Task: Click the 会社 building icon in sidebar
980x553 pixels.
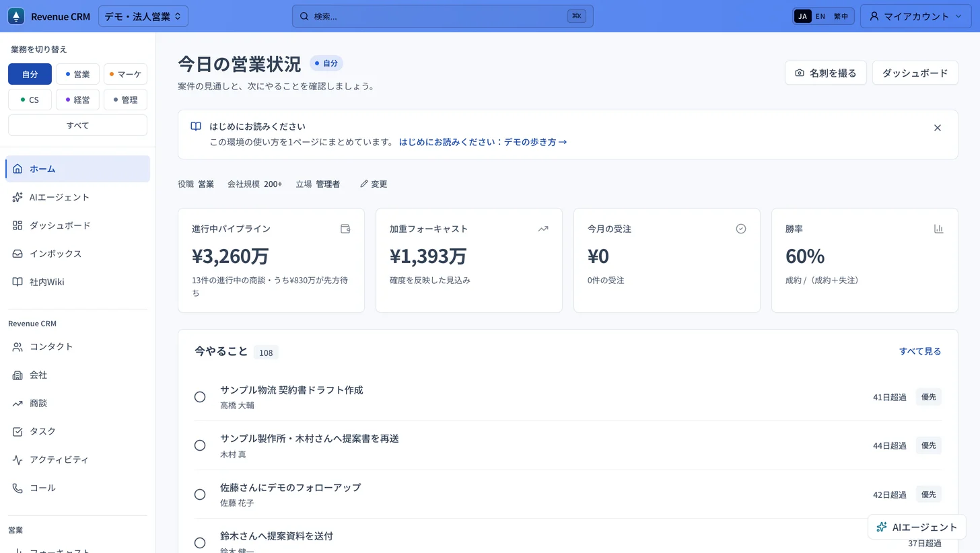Action: (x=17, y=375)
